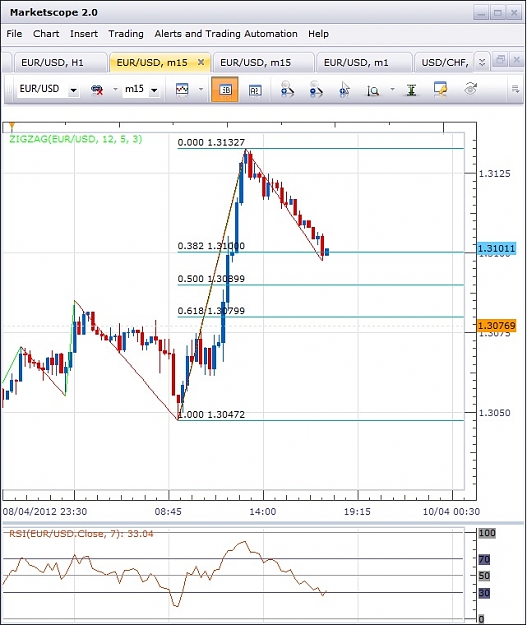Click the 1.3125 price axis label
Viewport: 527px width, 625px height.
494,173
